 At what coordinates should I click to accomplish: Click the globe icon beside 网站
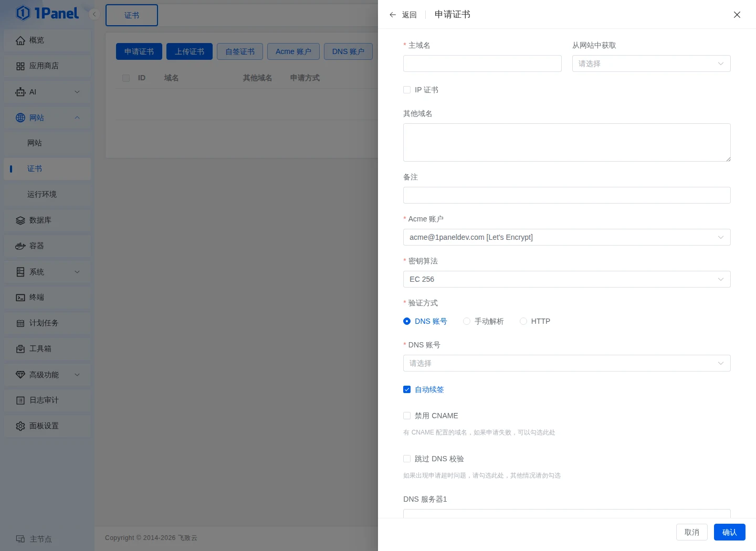(x=20, y=118)
